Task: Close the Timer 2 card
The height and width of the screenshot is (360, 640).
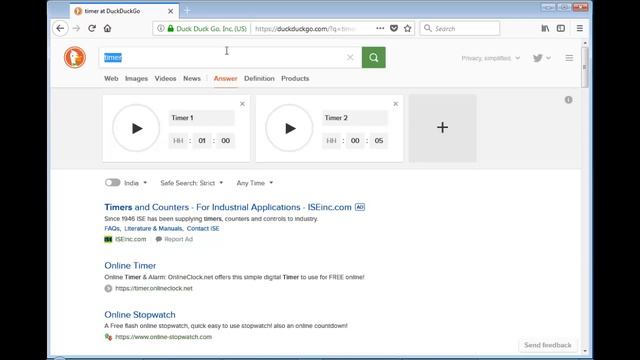Action: pyautogui.click(x=396, y=104)
